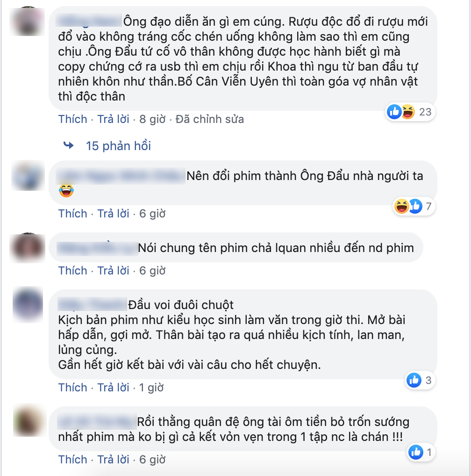Open reaction icons on the comment with 7 reactions
Screen dimensions: 471x476
coord(414,206)
